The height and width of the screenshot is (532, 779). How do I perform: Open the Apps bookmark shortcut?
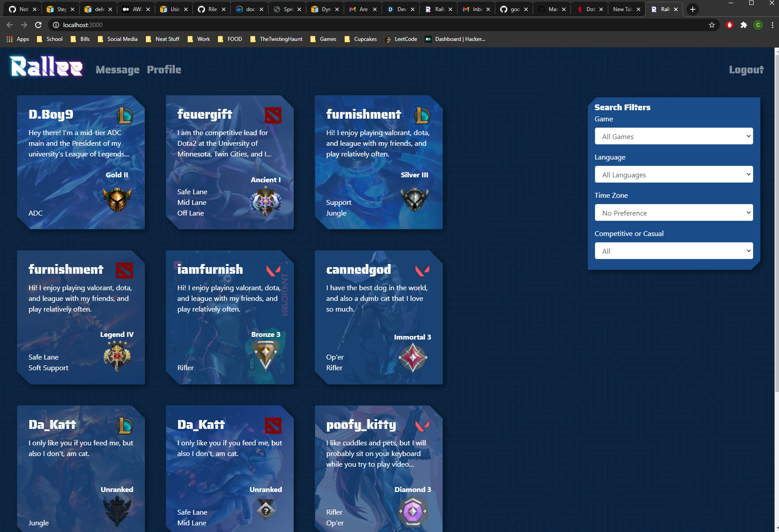click(x=18, y=39)
